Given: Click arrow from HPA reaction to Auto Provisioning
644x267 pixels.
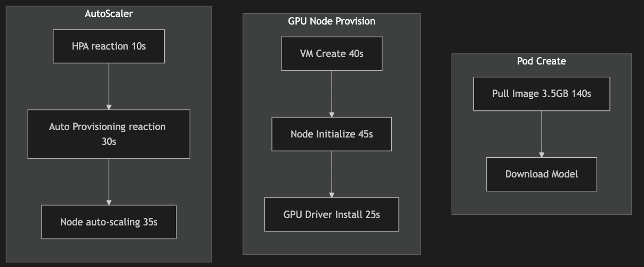Looking at the screenshot, I should click(x=109, y=85).
